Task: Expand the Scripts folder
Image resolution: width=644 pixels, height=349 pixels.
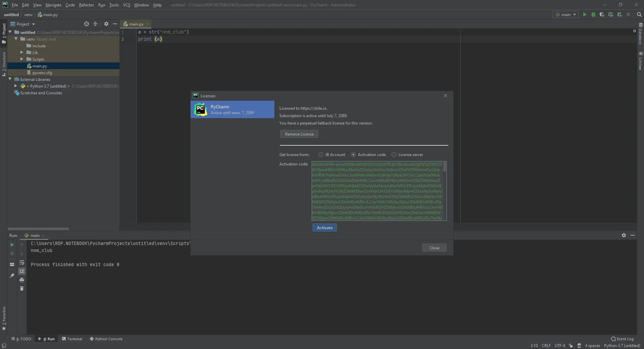Action: click(x=22, y=59)
